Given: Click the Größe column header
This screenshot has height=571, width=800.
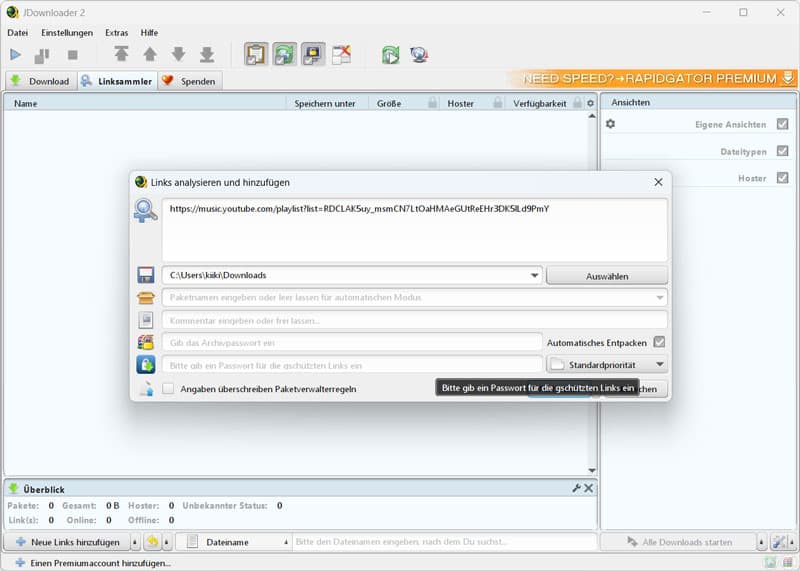Looking at the screenshot, I should (x=389, y=104).
